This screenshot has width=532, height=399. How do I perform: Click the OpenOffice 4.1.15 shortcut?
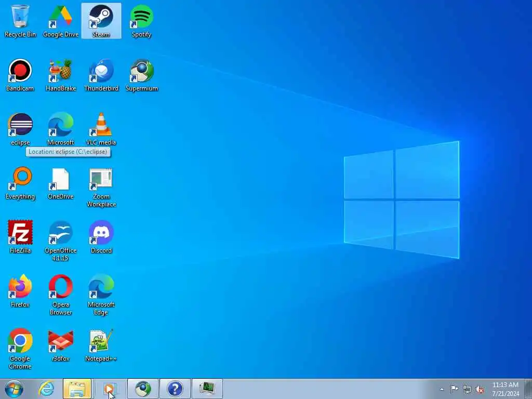click(61, 241)
